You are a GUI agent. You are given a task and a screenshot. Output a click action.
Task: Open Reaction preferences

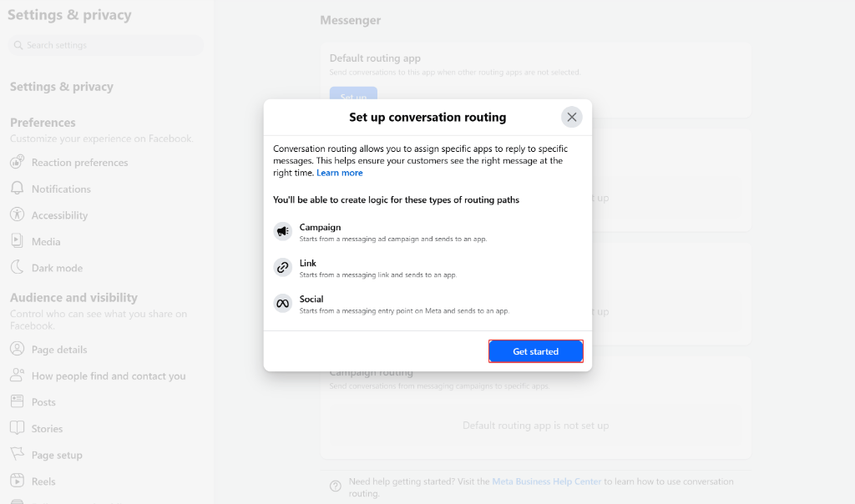coord(79,163)
